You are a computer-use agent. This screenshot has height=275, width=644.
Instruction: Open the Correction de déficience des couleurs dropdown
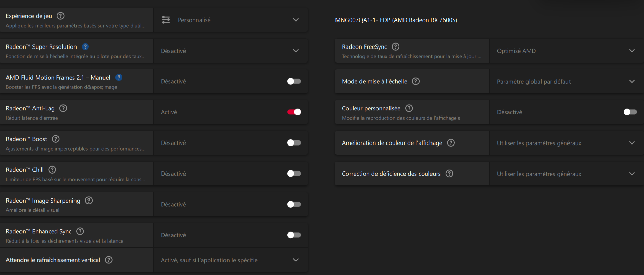point(566,174)
